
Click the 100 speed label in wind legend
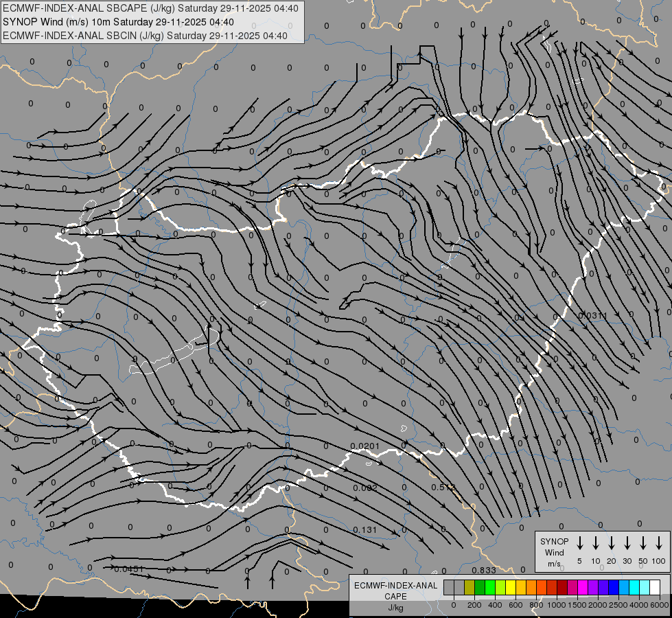[659, 561]
